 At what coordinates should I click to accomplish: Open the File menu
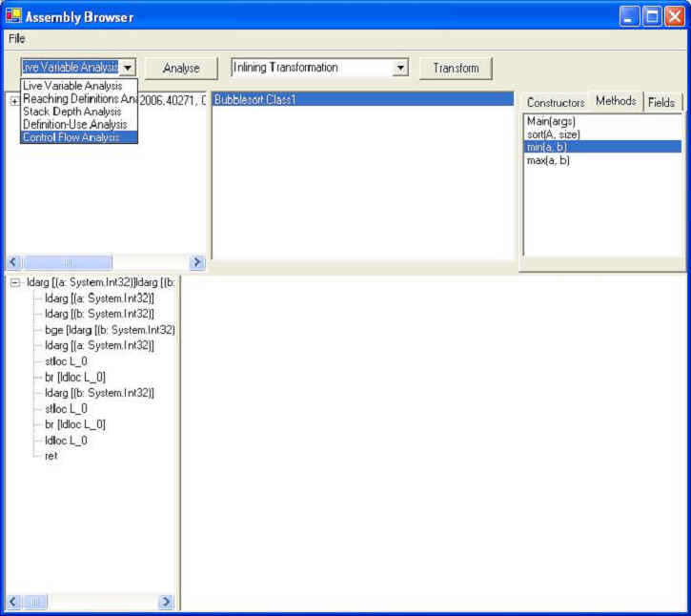coord(17,39)
